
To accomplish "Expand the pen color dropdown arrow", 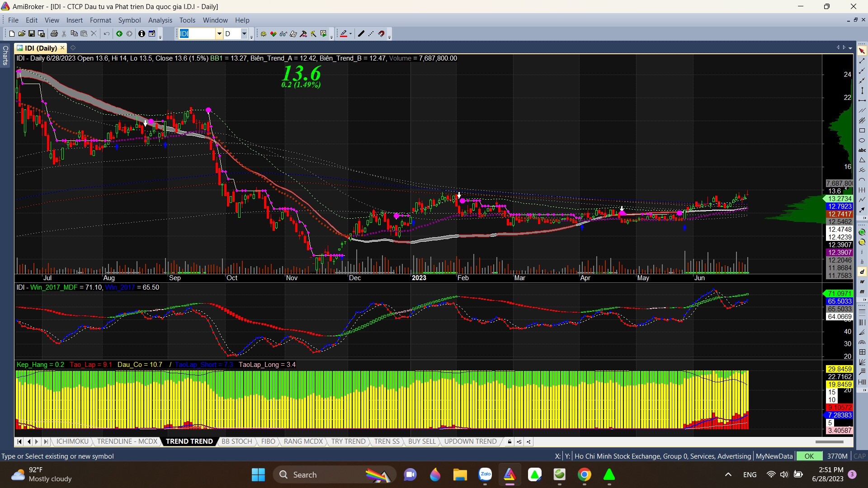I will (350, 33).
